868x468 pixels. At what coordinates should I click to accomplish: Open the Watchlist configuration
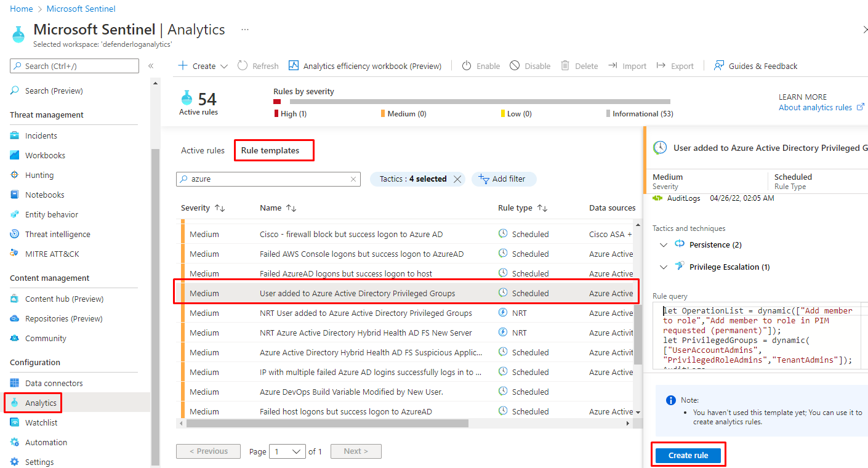point(41,422)
